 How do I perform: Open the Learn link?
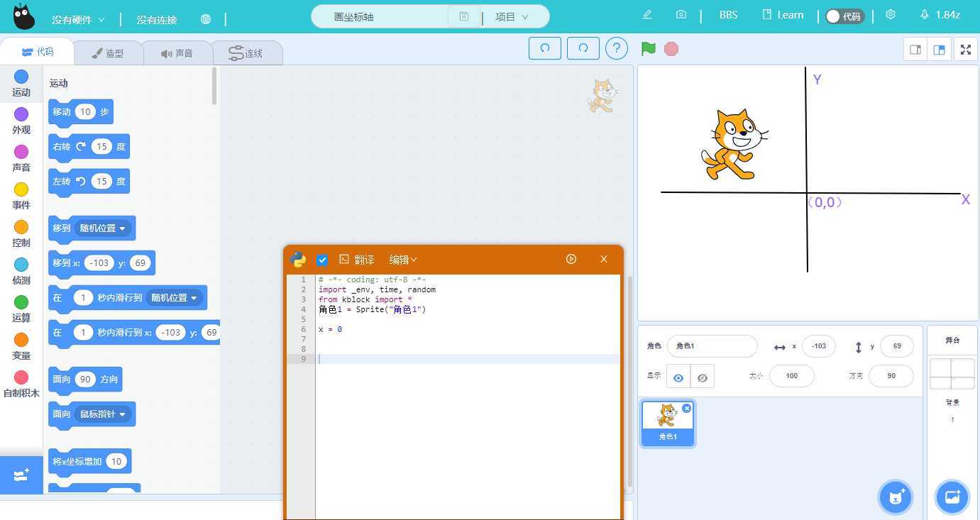[783, 15]
